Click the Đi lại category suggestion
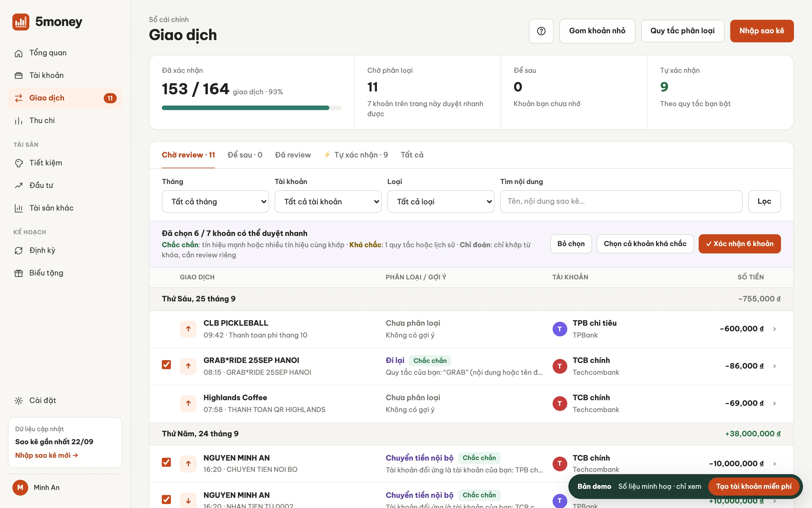Screen dimensions: 812x508 tap(395, 360)
